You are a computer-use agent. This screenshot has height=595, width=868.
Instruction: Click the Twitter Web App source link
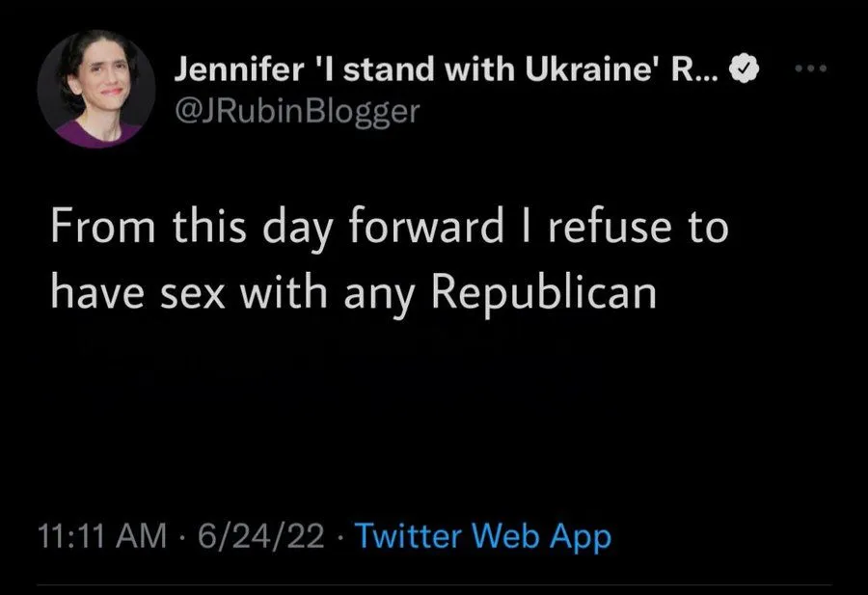tap(483, 537)
